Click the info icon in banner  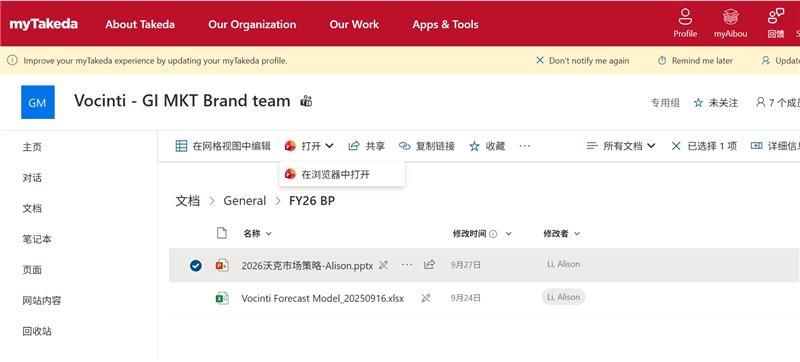coord(12,60)
